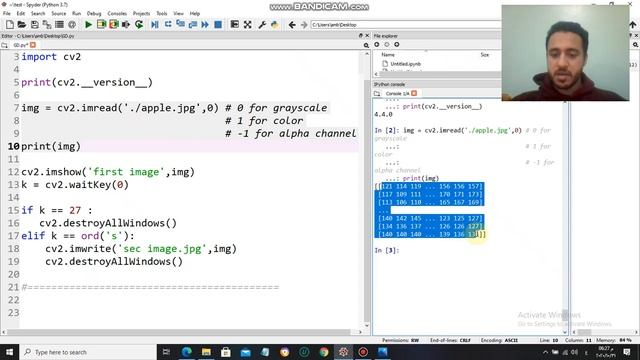Open Task View from taskbar

166,352
